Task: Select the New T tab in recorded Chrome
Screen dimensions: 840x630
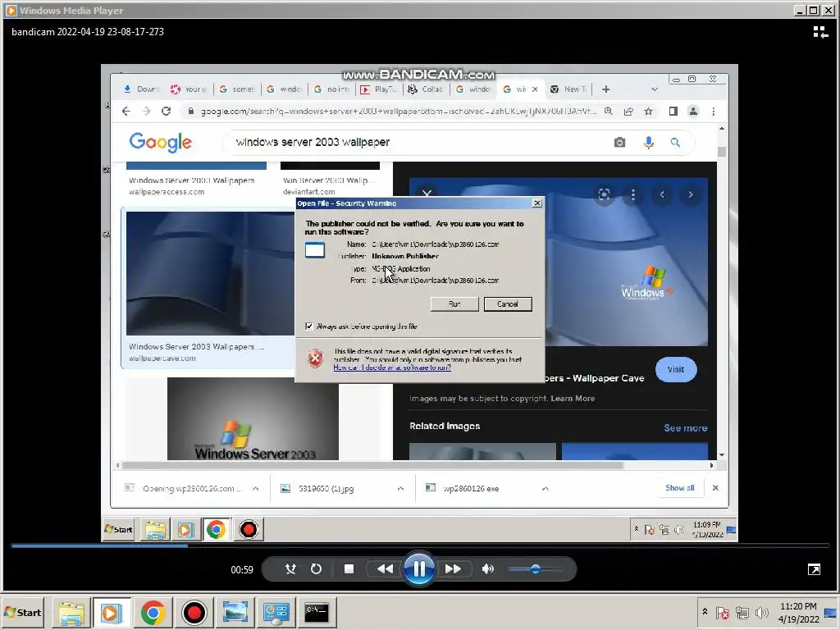Action: (x=570, y=89)
